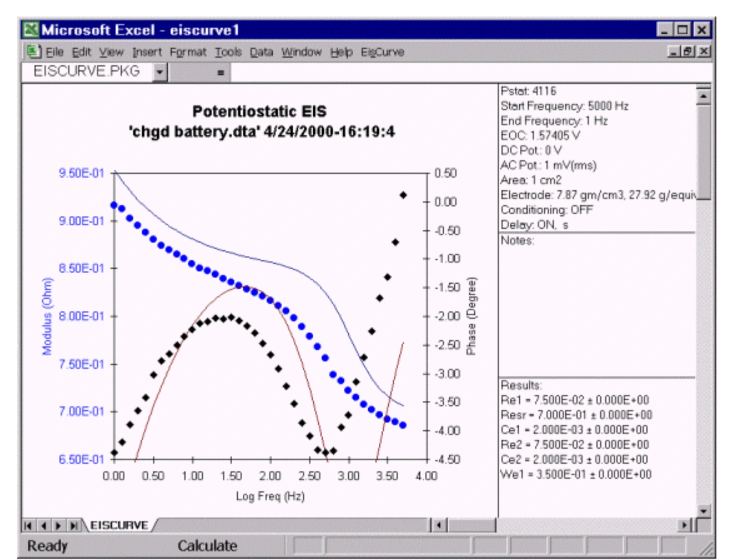Click the 'Modulus (Ohm)' axis label
Screen dimensions: 734x560
coord(47,316)
